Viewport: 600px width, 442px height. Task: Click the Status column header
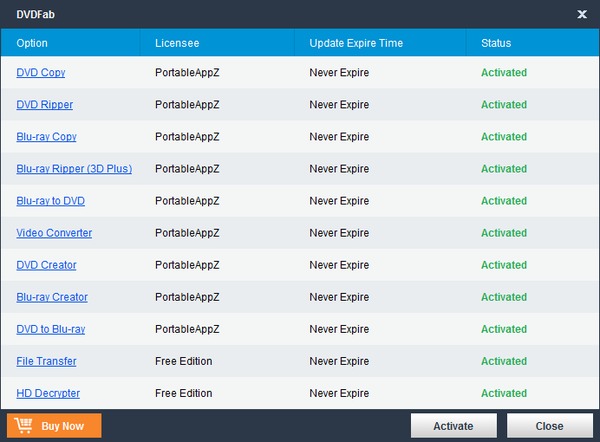point(496,43)
